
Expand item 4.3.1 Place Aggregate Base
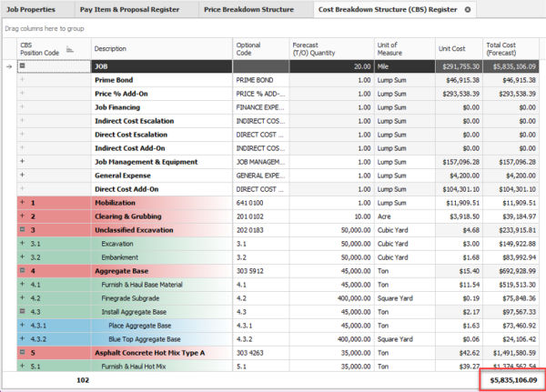pos(22,325)
